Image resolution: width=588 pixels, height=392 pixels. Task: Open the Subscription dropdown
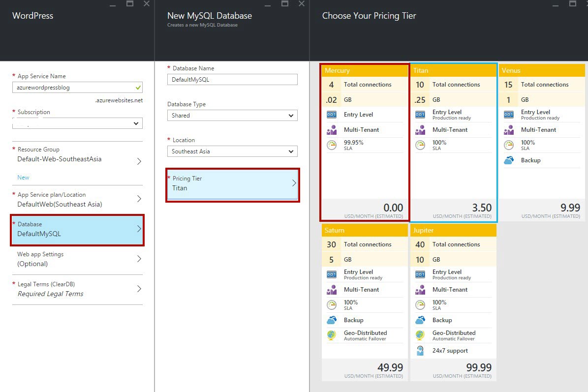(77, 123)
